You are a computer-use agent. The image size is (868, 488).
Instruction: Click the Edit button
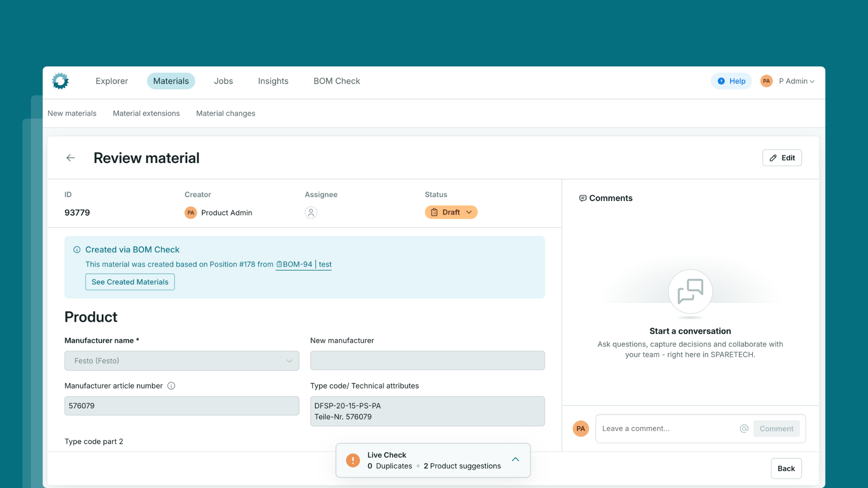pos(782,158)
